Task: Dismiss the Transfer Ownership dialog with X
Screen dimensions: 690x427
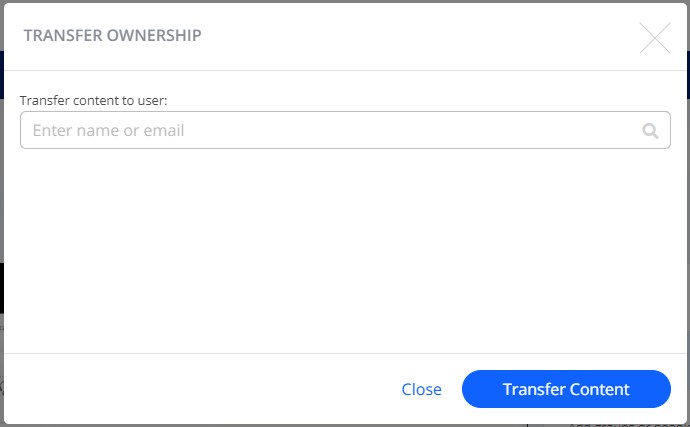Action: pos(655,38)
